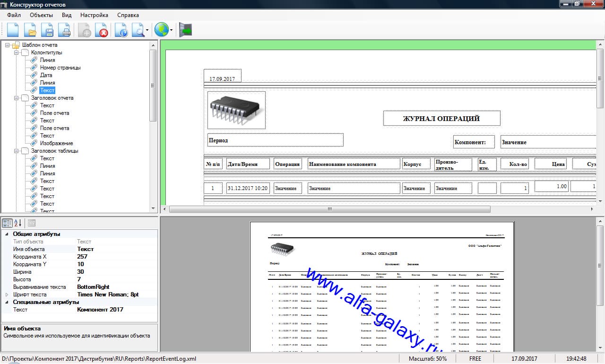605x364 pixels.
Task: Select the Номер страницы tree item
Action: (60, 68)
